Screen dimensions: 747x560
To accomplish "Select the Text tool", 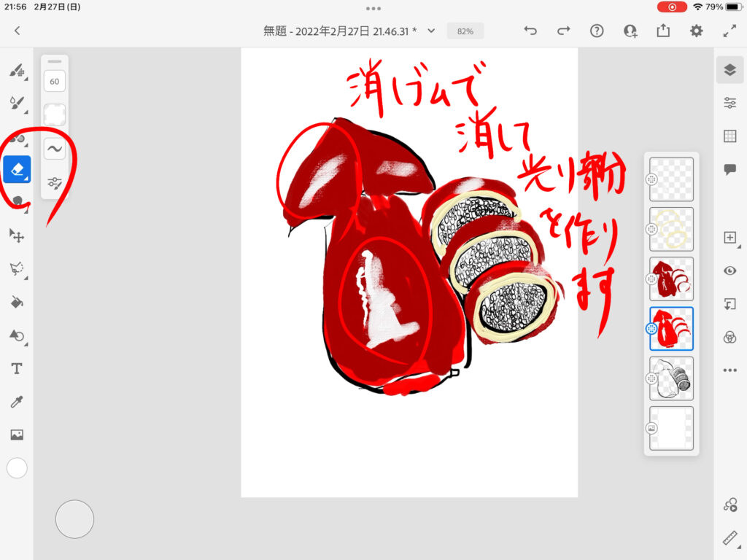I will coord(17,368).
